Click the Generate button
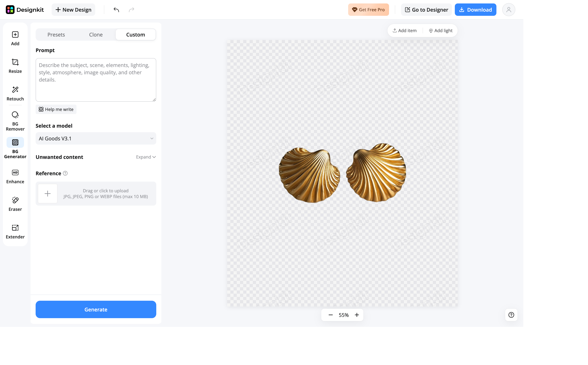 96,309
